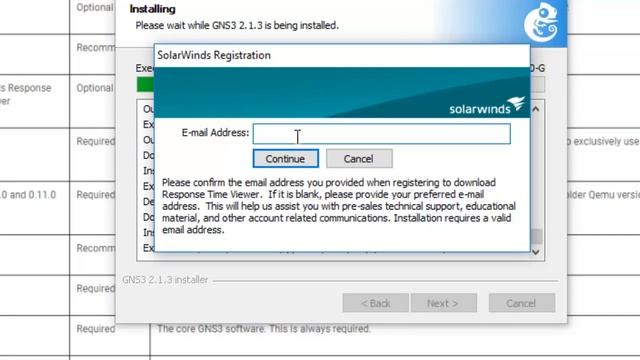Image resolution: width=640 pixels, height=360 pixels.
Task: Click the install log scrollbar thumb
Action: (536, 236)
